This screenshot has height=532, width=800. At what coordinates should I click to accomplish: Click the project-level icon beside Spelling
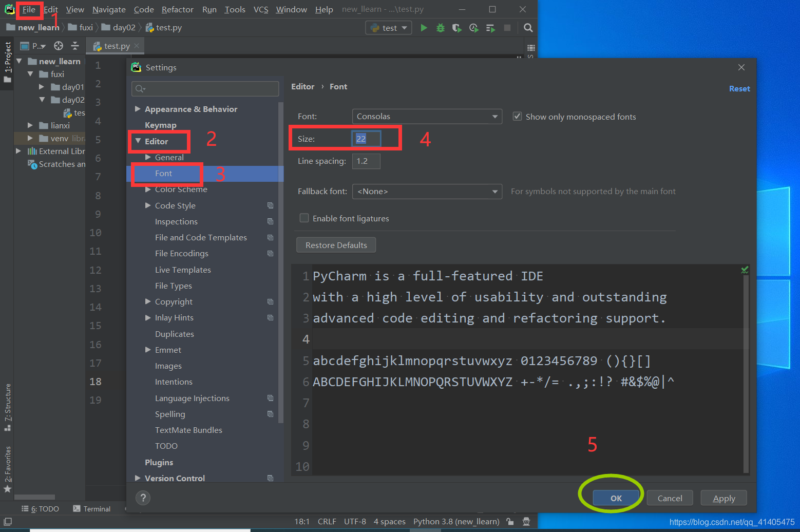point(270,414)
